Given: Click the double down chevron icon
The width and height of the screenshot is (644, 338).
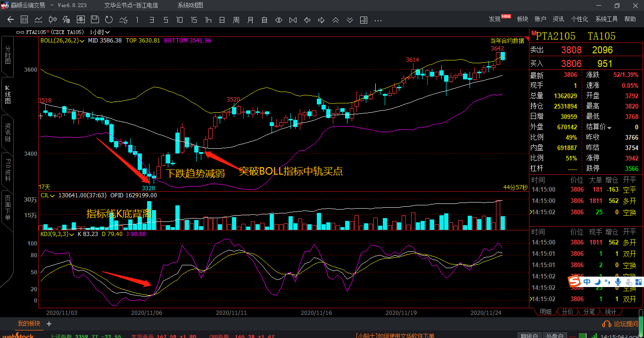Looking at the screenshot, I should (349, 20).
